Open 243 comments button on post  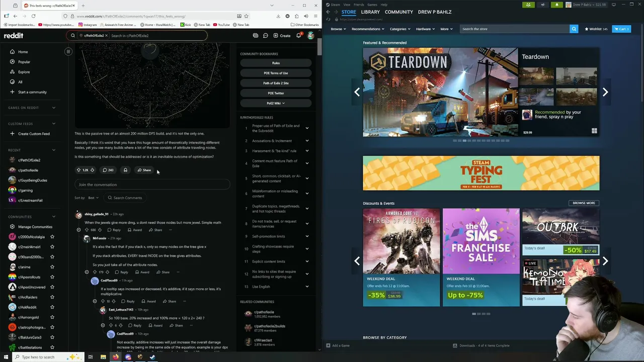(108, 170)
